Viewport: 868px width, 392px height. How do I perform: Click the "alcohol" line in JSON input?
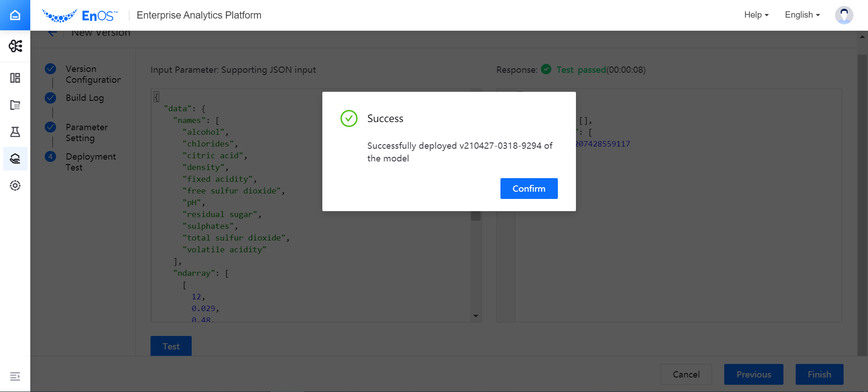click(206, 132)
